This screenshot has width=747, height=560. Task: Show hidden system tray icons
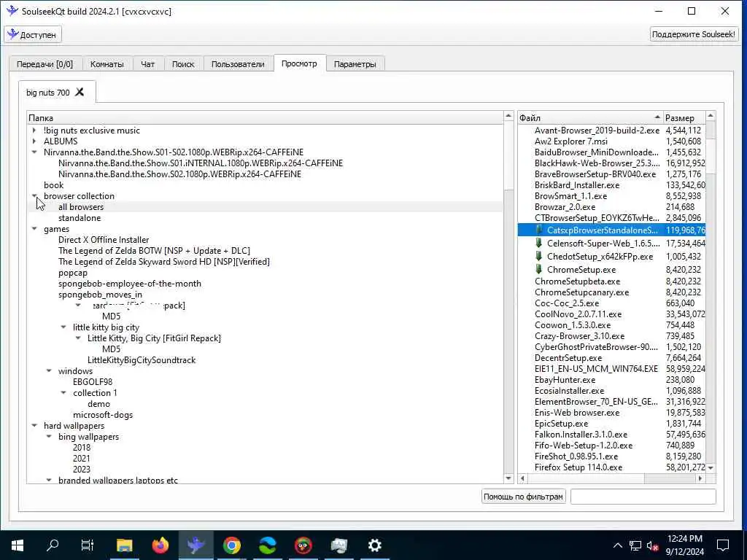point(617,545)
